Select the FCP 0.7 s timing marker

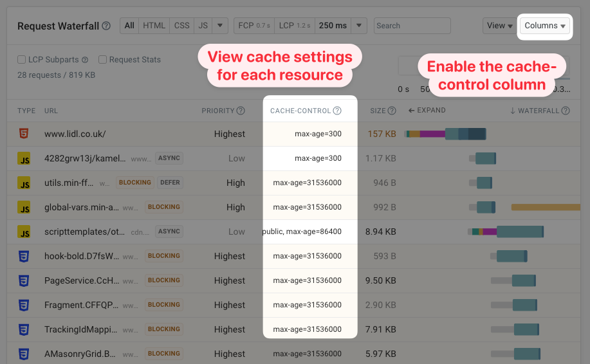click(x=254, y=26)
